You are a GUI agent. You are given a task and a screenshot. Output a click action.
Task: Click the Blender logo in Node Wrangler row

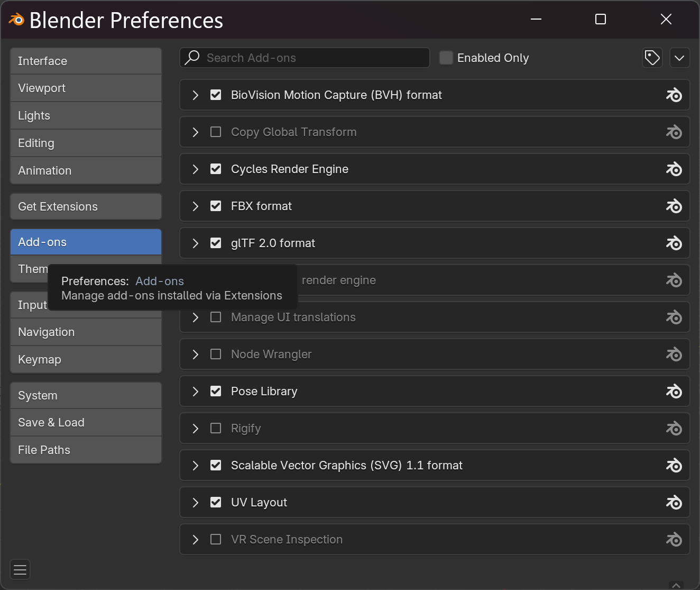(x=674, y=355)
